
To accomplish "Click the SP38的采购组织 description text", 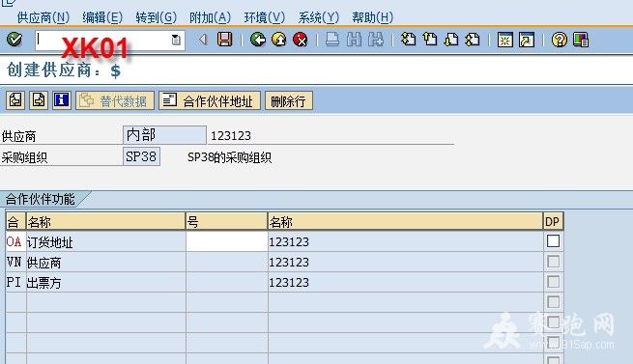I will pos(229,157).
